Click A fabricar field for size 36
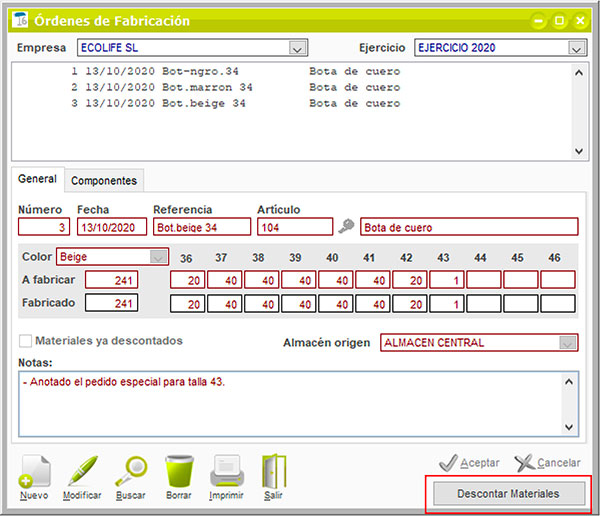This screenshot has width=600, height=516. [188, 280]
